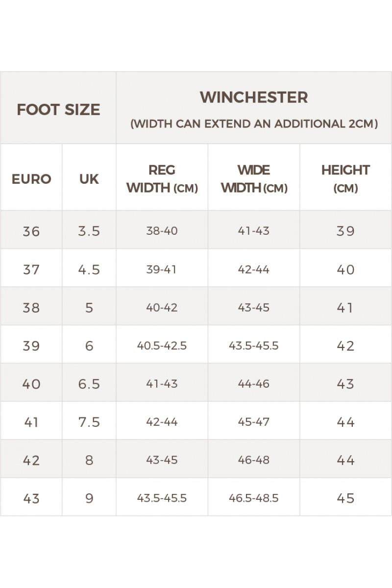Click the FOOT SIZE header cell
The width and height of the screenshot is (392, 588).
click(58, 109)
